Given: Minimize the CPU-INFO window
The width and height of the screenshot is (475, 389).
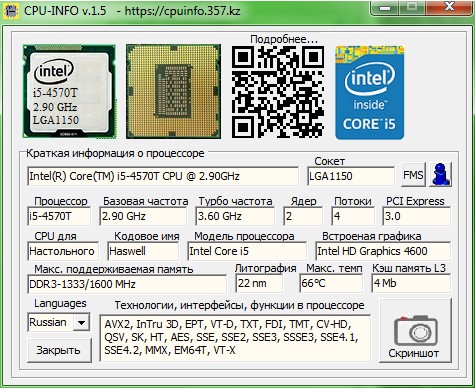Looking at the screenshot, I should tap(385, 7).
